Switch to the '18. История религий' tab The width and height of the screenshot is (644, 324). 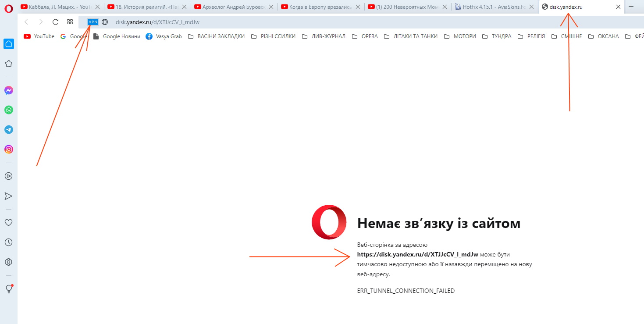pos(147,7)
